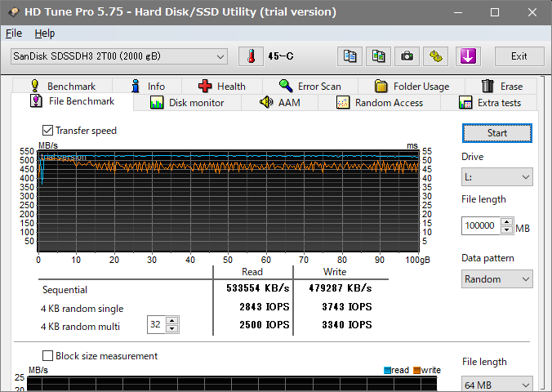The image size is (552, 392).
Task: Click the 2843 IOPS read value
Action: [265, 307]
